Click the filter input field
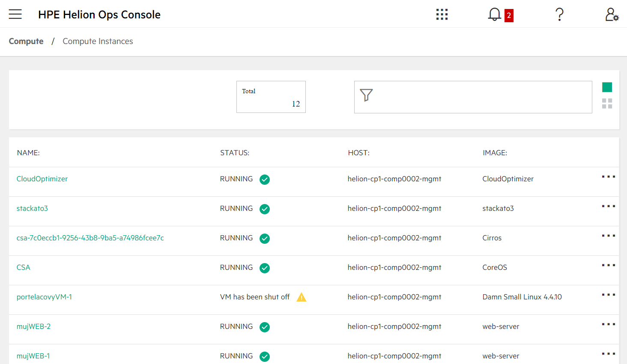The image size is (627, 364). pyautogui.click(x=473, y=97)
